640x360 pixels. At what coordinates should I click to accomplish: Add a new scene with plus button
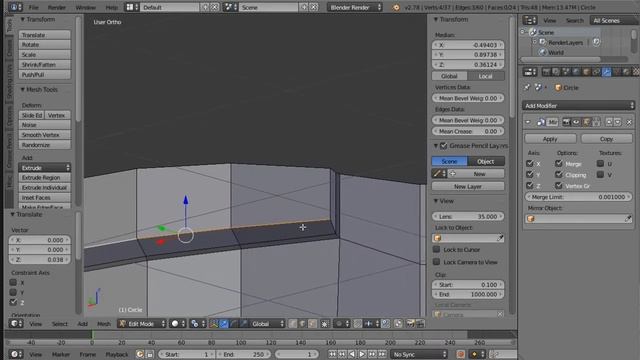[x=304, y=7]
